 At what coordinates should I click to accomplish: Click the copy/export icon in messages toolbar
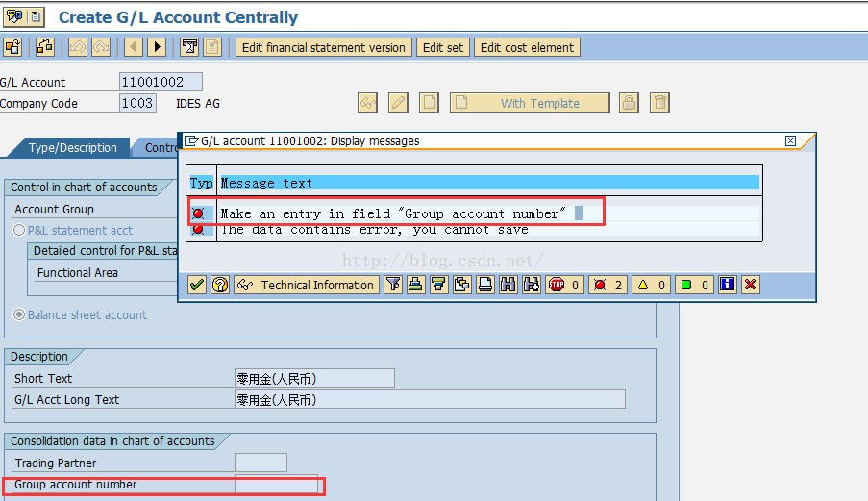(461, 285)
